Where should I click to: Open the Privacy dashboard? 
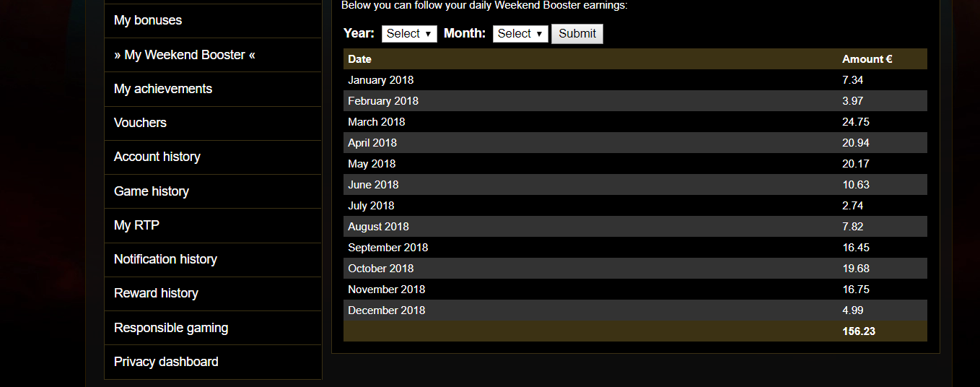[213, 362]
